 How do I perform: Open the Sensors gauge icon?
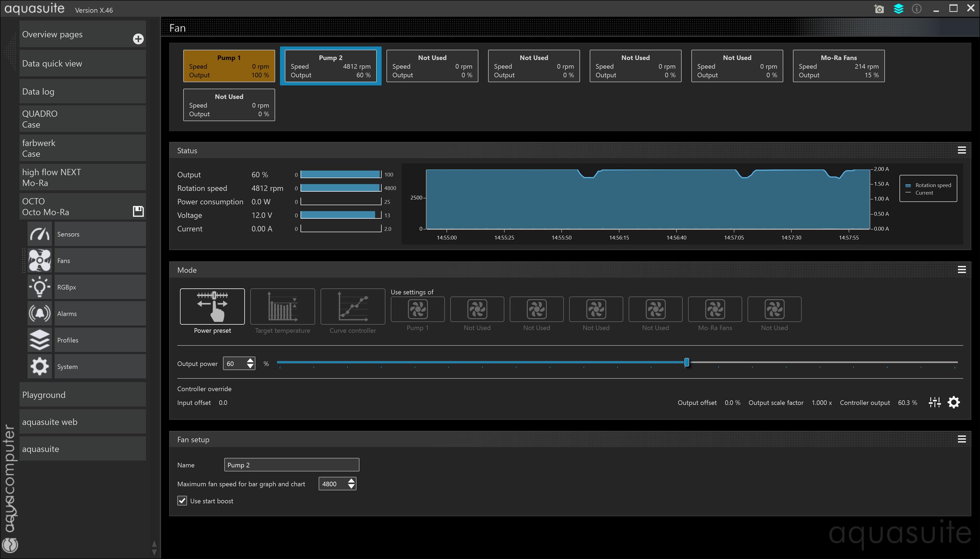coord(40,234)
